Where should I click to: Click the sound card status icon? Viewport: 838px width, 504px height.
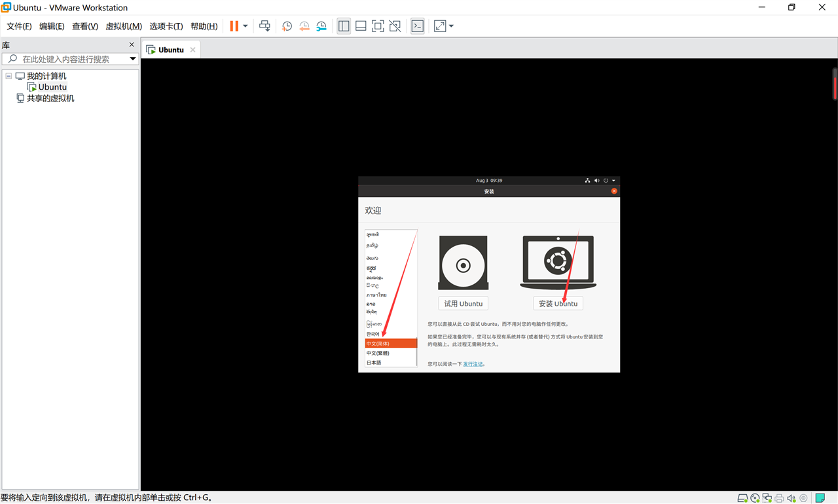(x=791, y=498)
